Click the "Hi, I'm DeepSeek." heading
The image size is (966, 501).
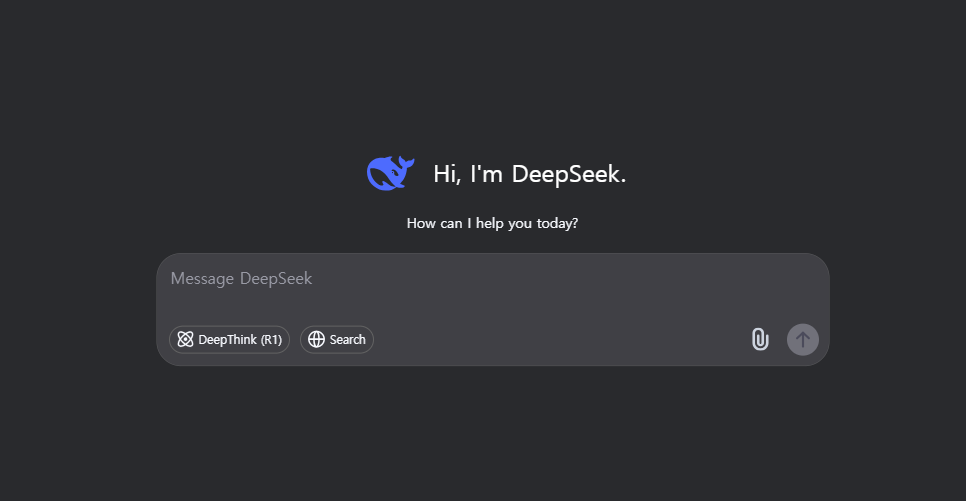tap(530, 174)
